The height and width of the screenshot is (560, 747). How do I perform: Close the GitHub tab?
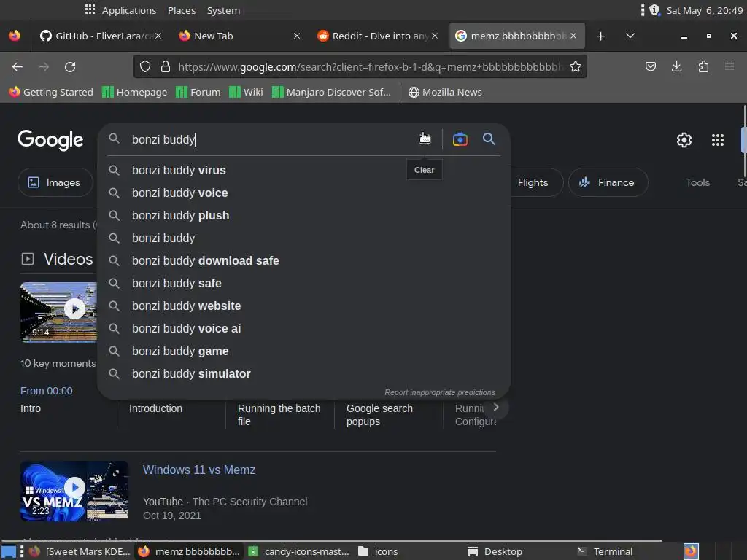(x=158, y=36)
